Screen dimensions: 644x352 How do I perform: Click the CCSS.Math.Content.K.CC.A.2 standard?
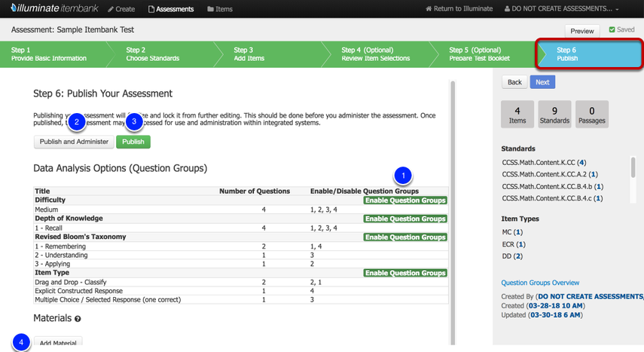point(550,174)
